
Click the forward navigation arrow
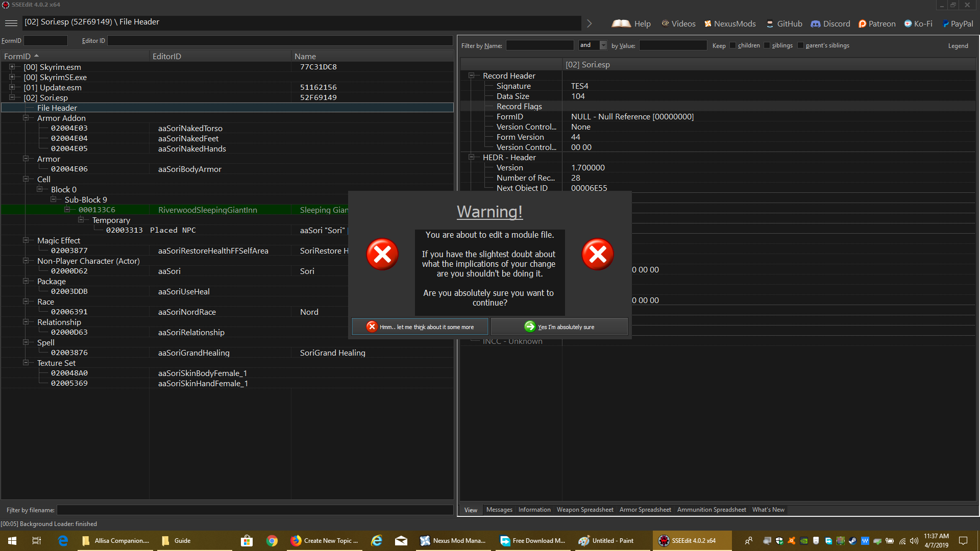590,23
